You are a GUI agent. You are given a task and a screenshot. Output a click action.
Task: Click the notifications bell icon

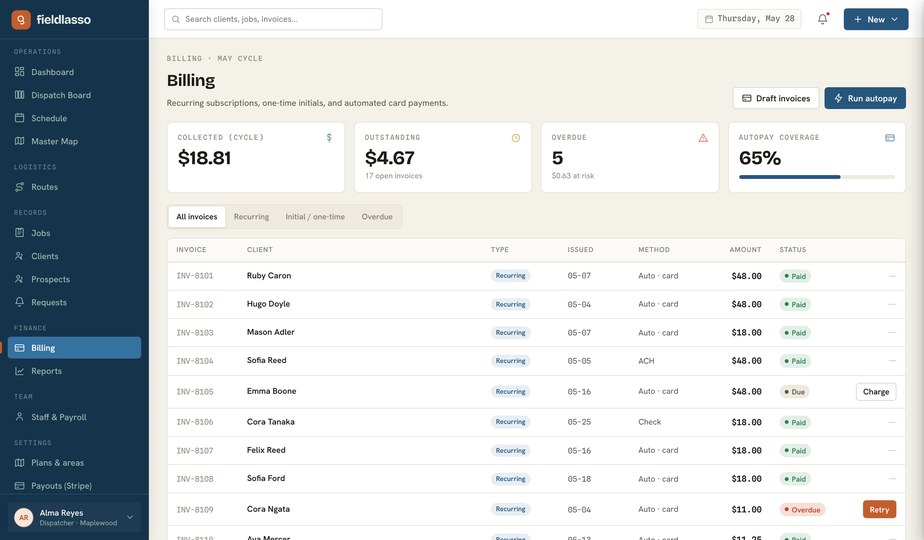click(823, 19)
